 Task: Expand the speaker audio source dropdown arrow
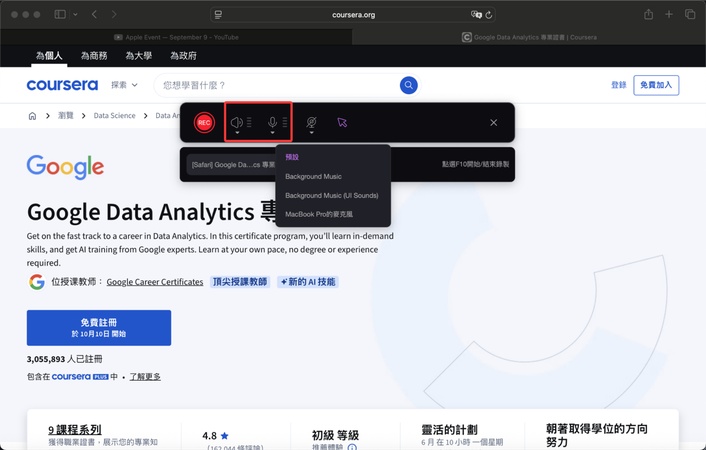[237, 134]
